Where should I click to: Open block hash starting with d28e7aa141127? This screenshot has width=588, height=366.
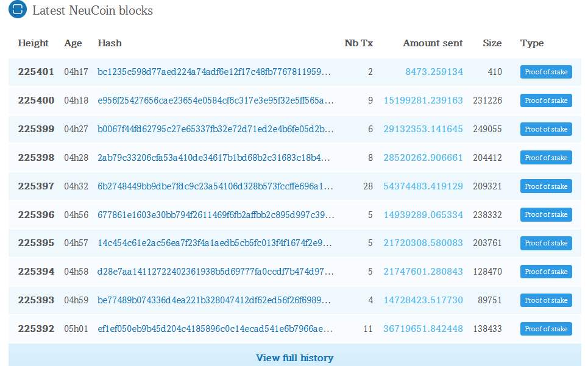click(x=215, y=271)
